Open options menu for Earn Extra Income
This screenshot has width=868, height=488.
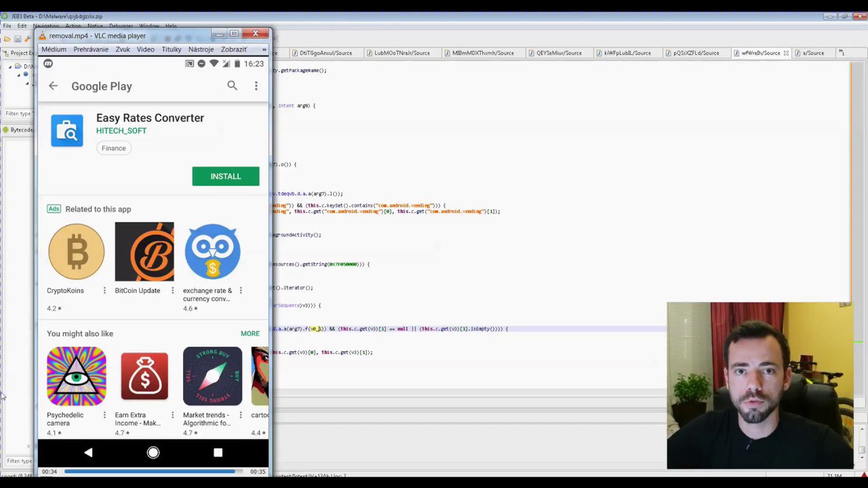pyautogui.click(x=172, y=415)
